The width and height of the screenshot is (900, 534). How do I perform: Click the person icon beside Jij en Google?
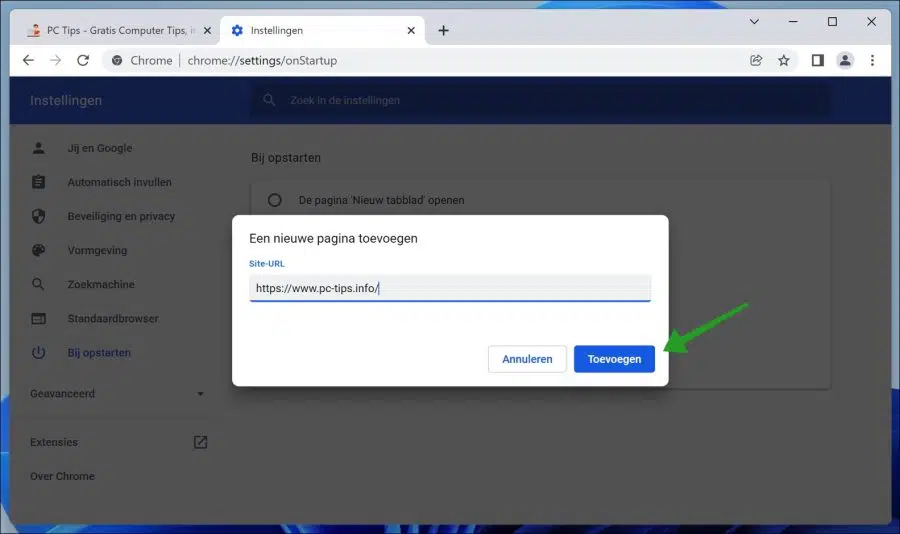click(x=38, y=148)
